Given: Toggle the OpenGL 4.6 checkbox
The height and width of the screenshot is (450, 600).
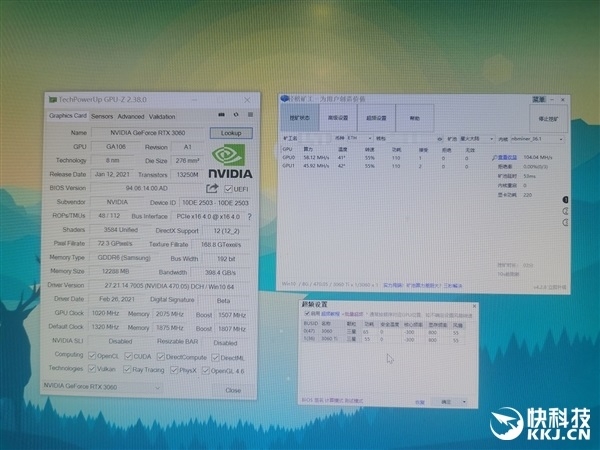Looking at the screenshot, I should pyautogui.click(x=206, y=370).
